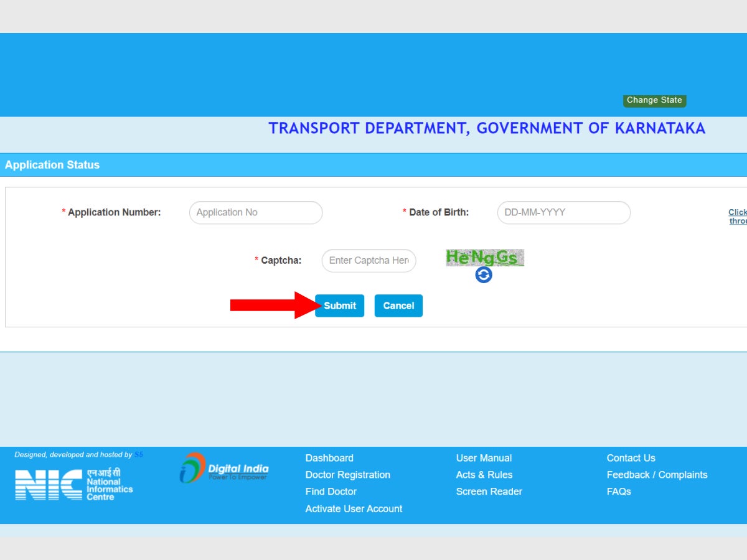Submit the application status form
The image size is (747, 560).
(x=339, y=306)
